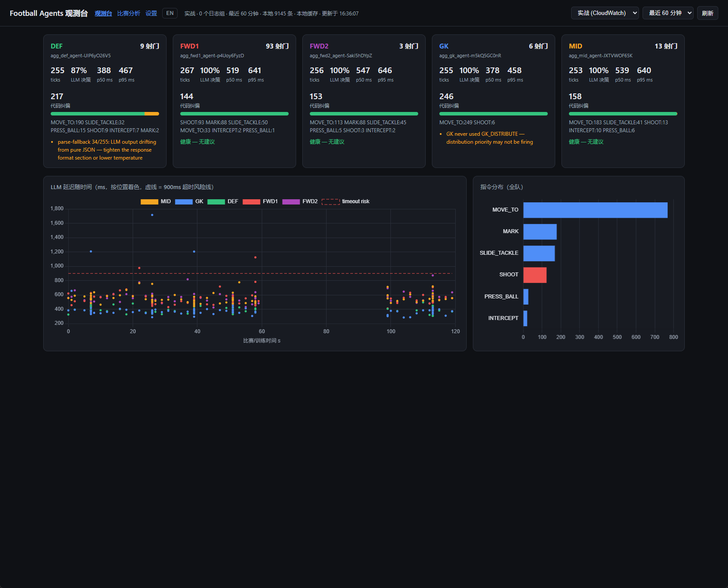Click the PRESS_BALL bar in distribution chart
Image resolution: width=728 pixels, height=588 pixels.
pos(526,297)
